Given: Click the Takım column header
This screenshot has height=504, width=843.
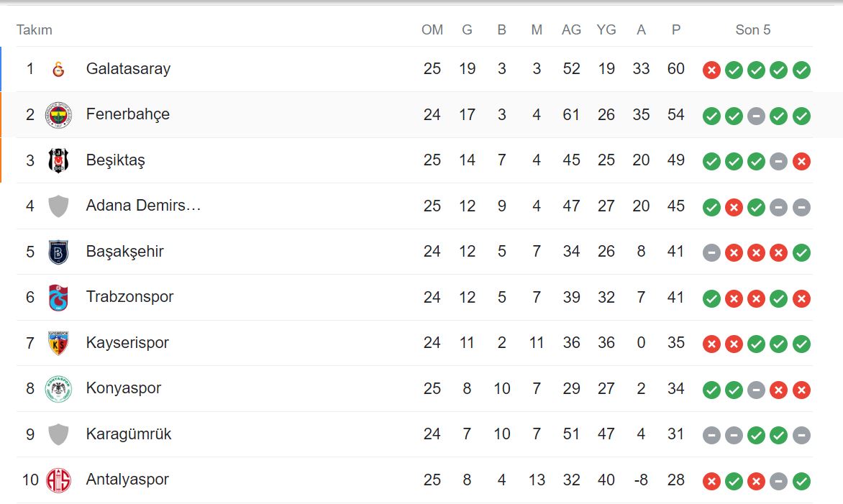Looking at the screenshot, I should (x=35, y=29).
